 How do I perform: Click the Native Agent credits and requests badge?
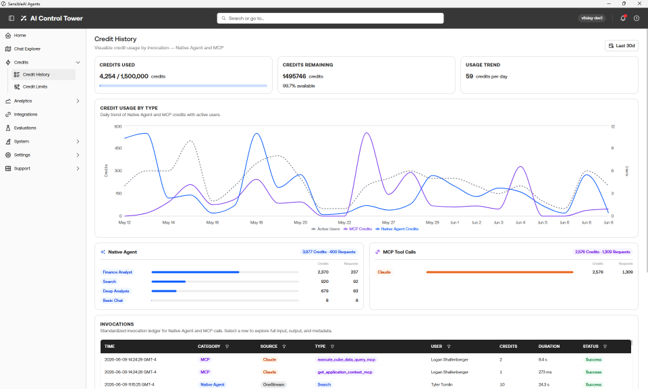(x=329, y=252)
